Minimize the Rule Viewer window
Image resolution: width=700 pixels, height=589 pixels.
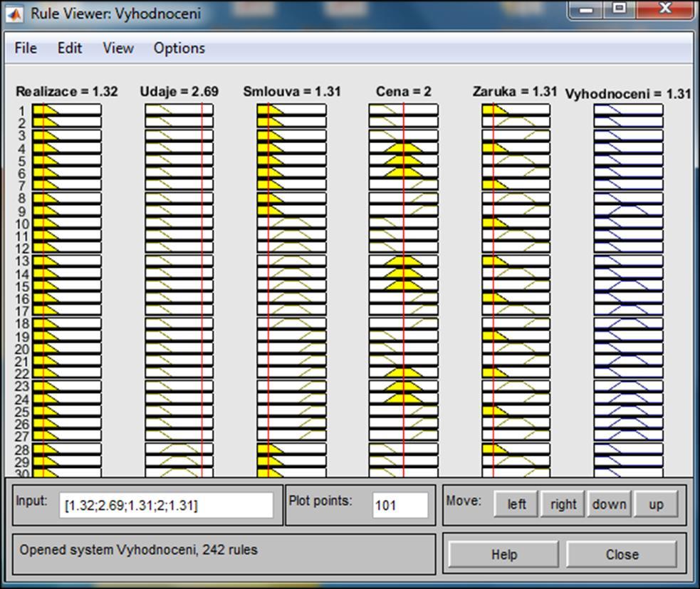tap(586, 9)
